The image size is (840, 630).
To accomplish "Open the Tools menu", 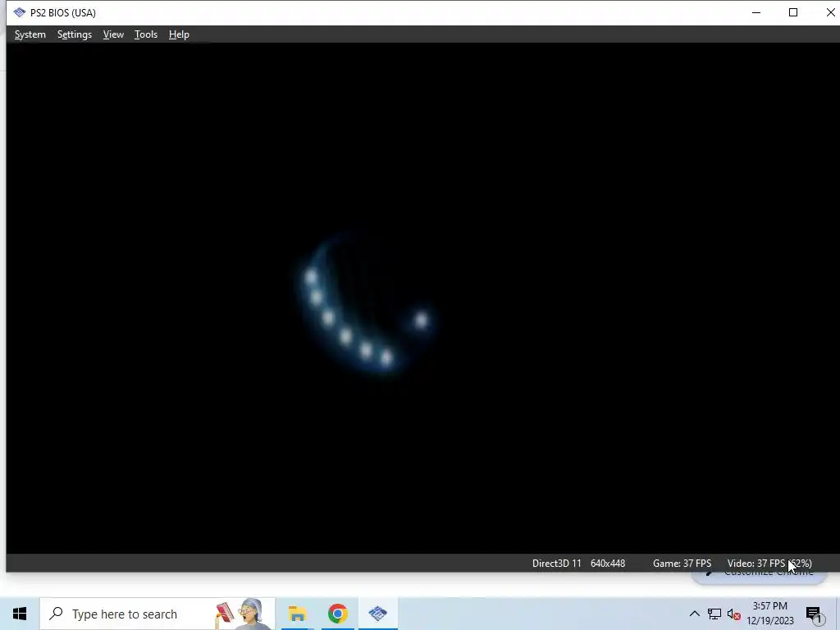I will (146, 34).
